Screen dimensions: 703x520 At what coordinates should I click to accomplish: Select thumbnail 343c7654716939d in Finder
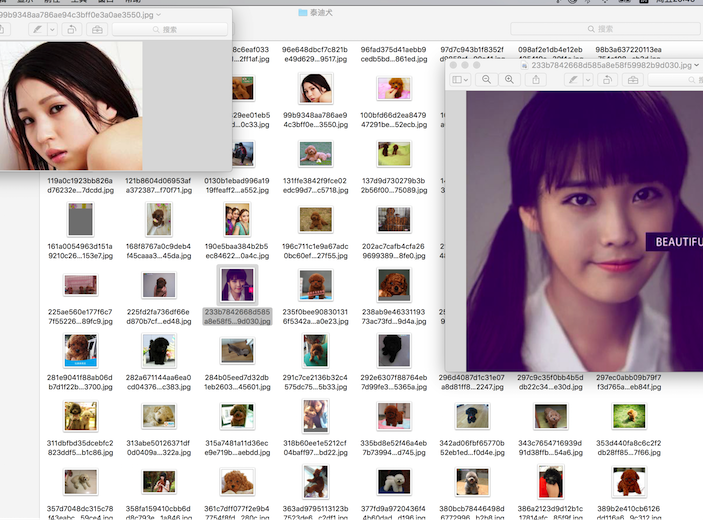pos(551,416)
